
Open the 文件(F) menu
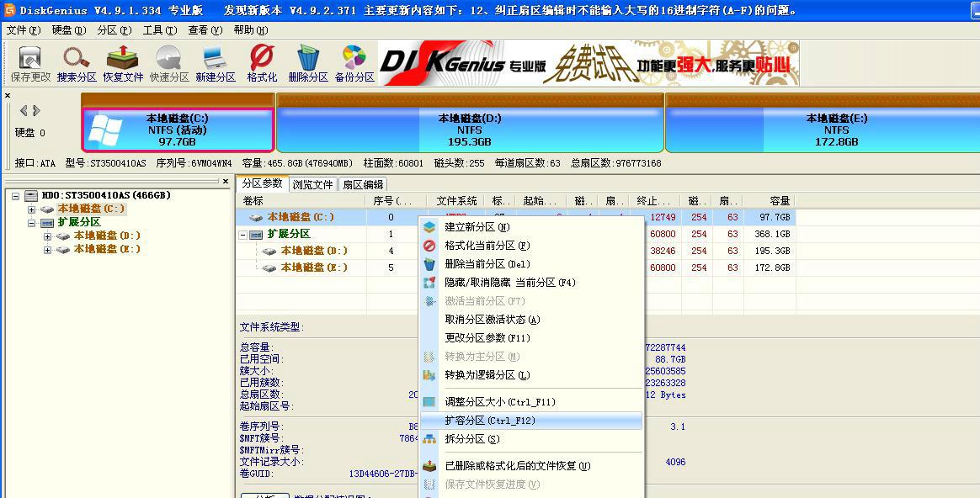[24, 30]
